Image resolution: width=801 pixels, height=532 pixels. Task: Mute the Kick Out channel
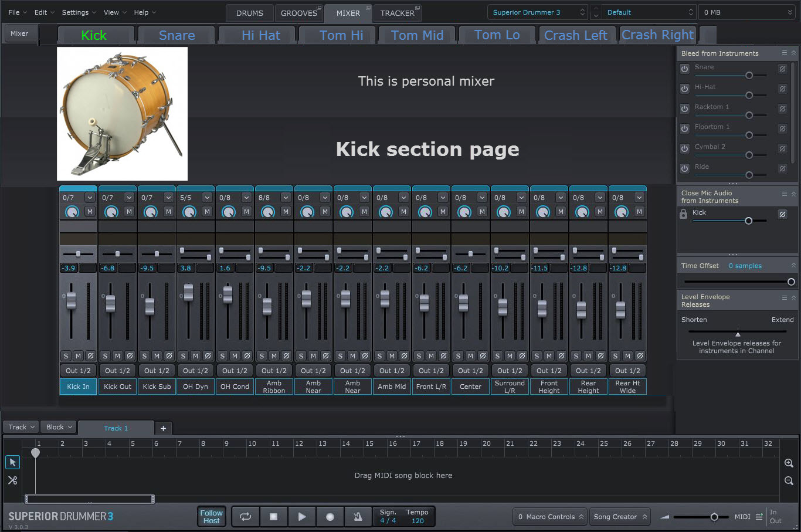tap(117, 355)
